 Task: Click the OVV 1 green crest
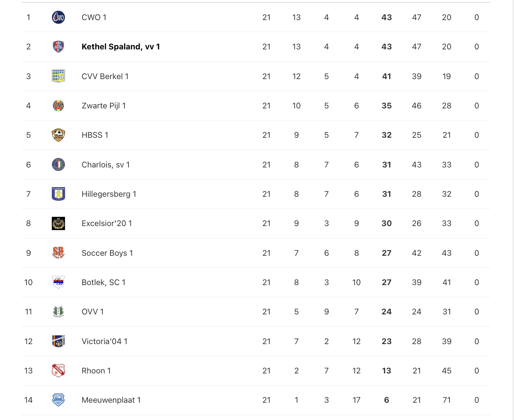[x=58, y=312]
